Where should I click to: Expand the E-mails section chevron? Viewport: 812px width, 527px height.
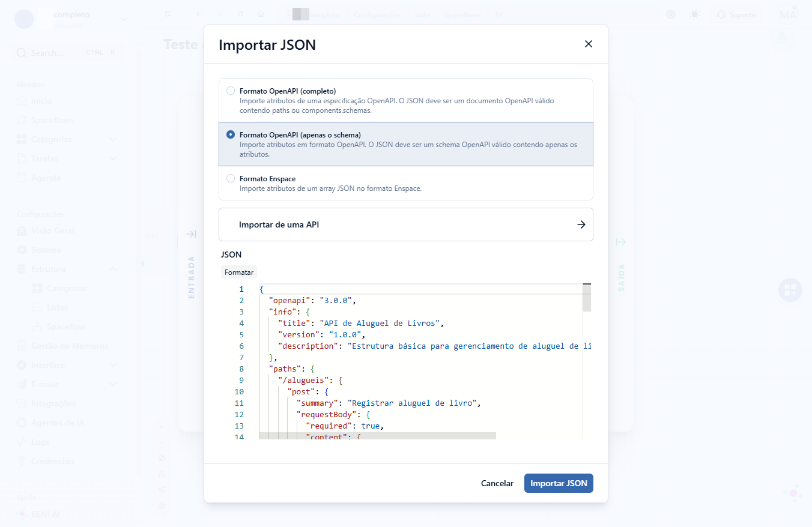point(113,384)
